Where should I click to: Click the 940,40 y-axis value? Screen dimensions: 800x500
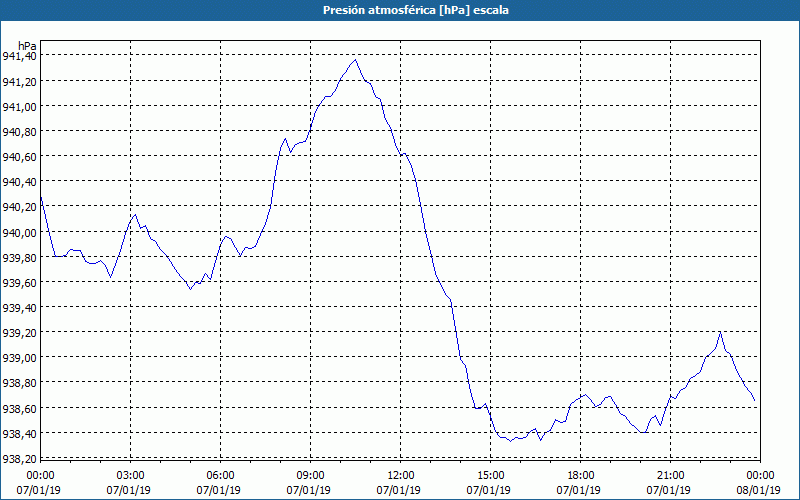click(x=19, y=182)
